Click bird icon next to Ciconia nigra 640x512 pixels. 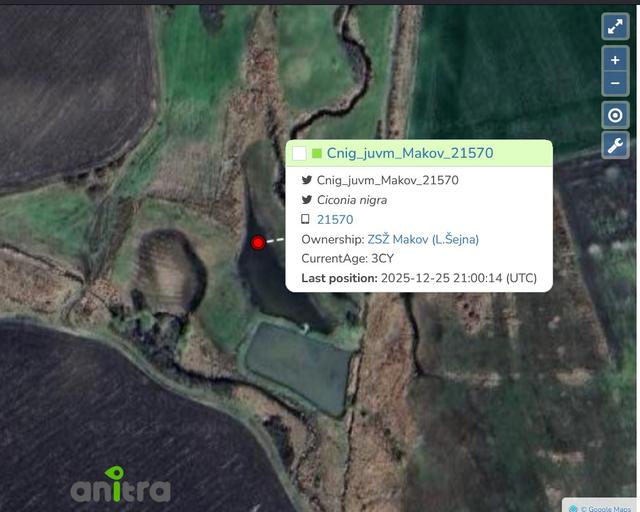(x=307, y=200)
